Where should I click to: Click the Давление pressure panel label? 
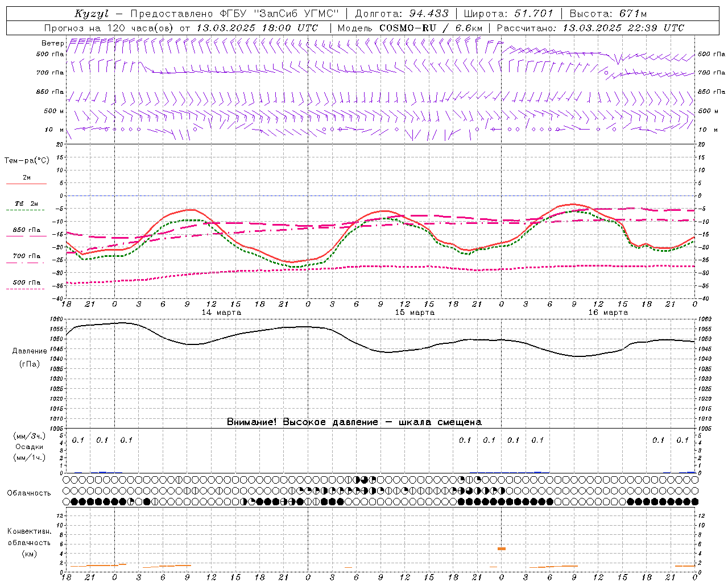(30, 351)
